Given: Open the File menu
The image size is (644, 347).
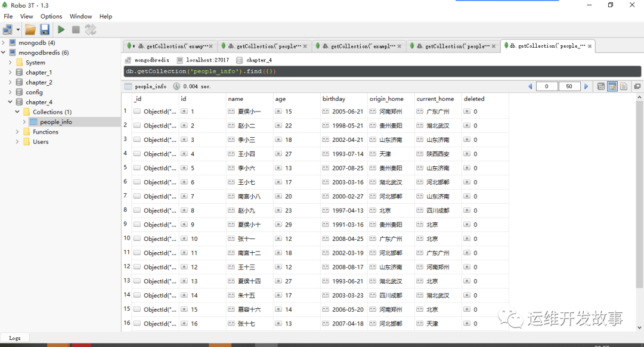Looking at the screenshot, I should pyautogui.click(x=8, y=17).
